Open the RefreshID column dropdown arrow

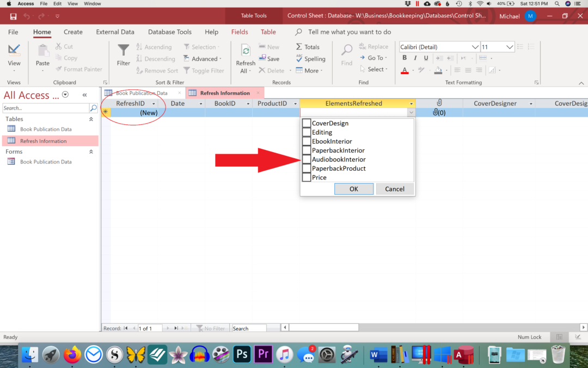(154, 104)
